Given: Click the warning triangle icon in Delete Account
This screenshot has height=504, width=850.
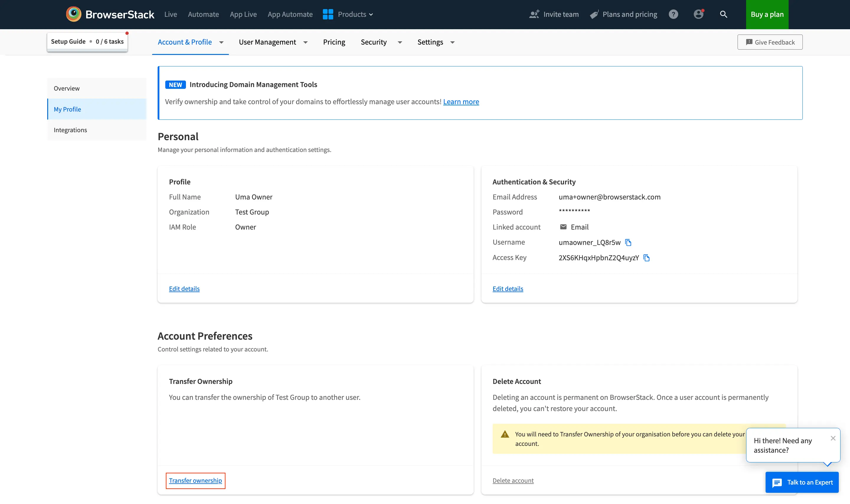Looking at the screenshot, I should point(505,434).
